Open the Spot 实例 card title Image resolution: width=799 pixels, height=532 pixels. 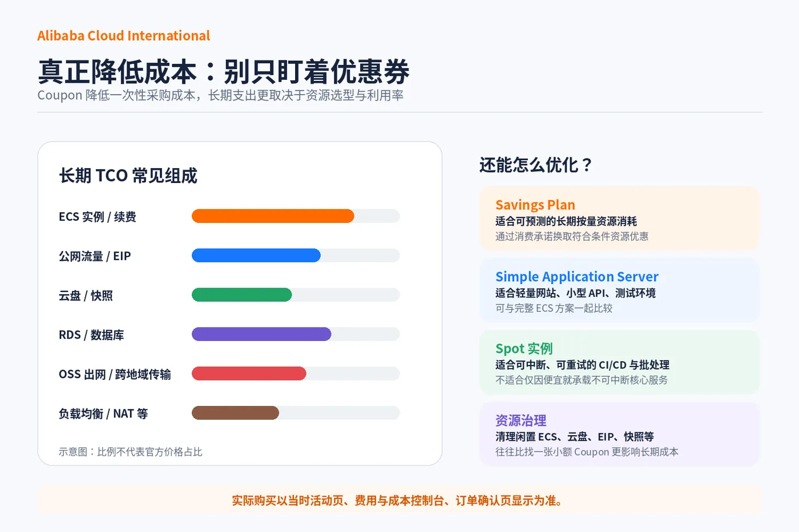[x=524, y=348]
